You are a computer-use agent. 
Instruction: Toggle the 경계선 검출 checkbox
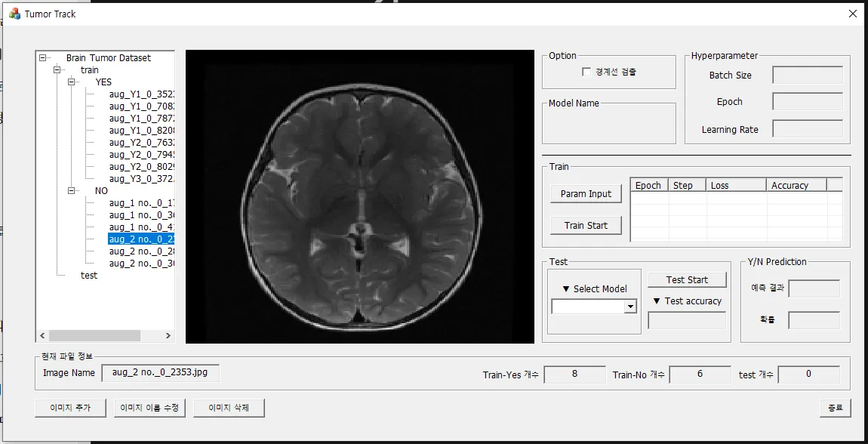pyautogui.click(x=586, y=72)
